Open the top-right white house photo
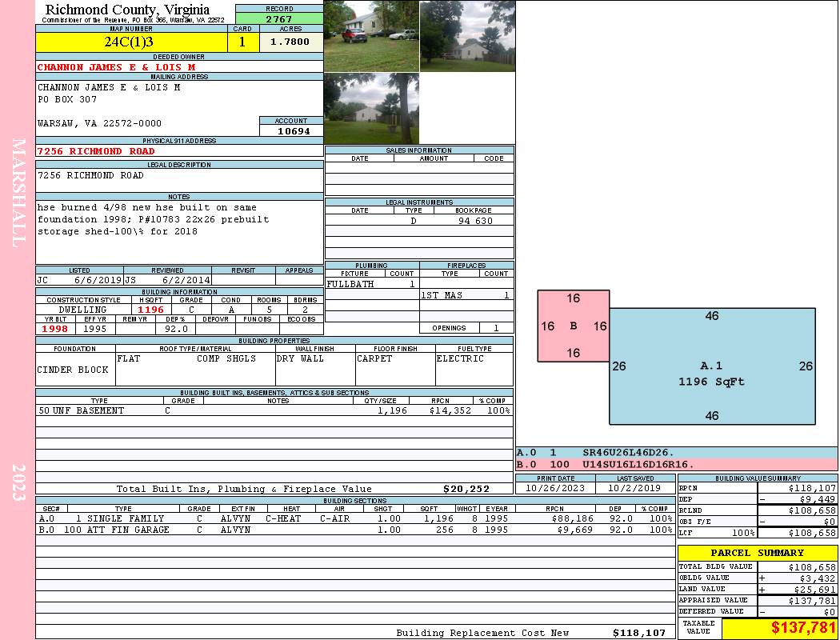This screenshot has height=640, width=840. coord(467,36)
